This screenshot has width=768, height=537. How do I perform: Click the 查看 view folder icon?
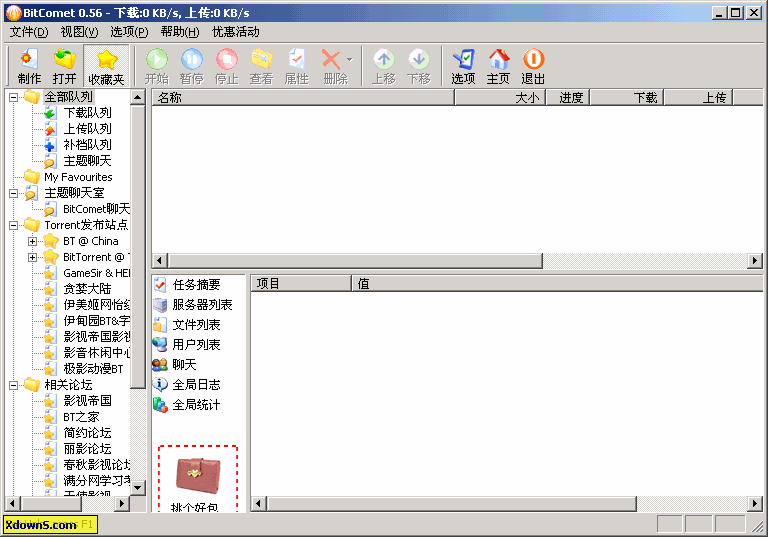tap(262, 66)
